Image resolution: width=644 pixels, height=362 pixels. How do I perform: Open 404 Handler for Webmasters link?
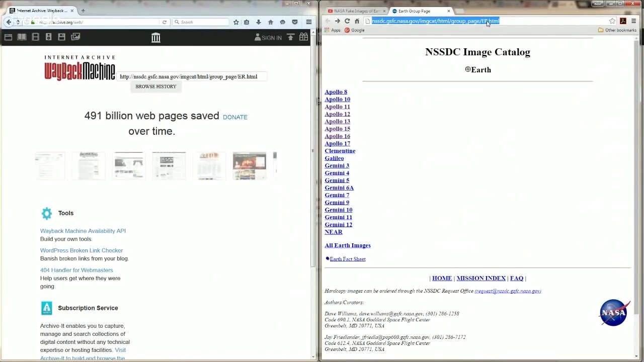76,270
